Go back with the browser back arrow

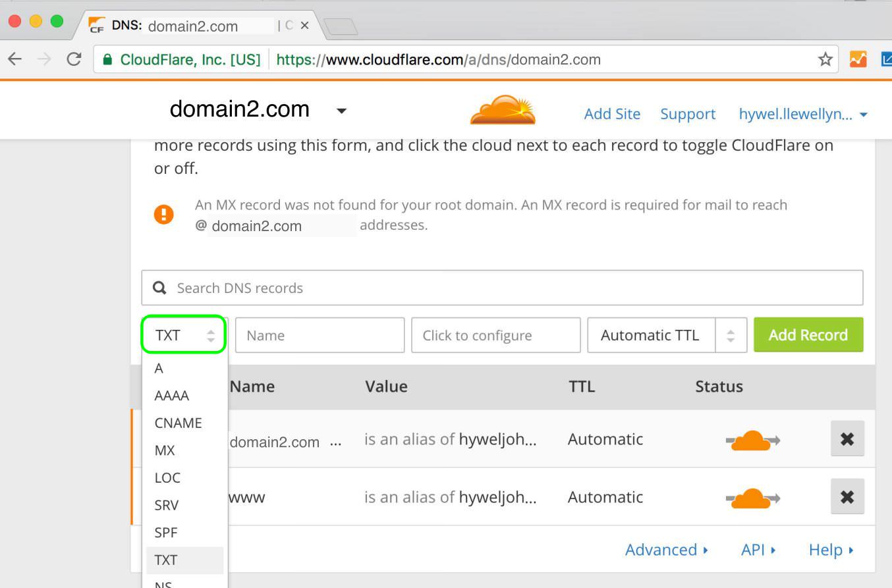(14, 59)
